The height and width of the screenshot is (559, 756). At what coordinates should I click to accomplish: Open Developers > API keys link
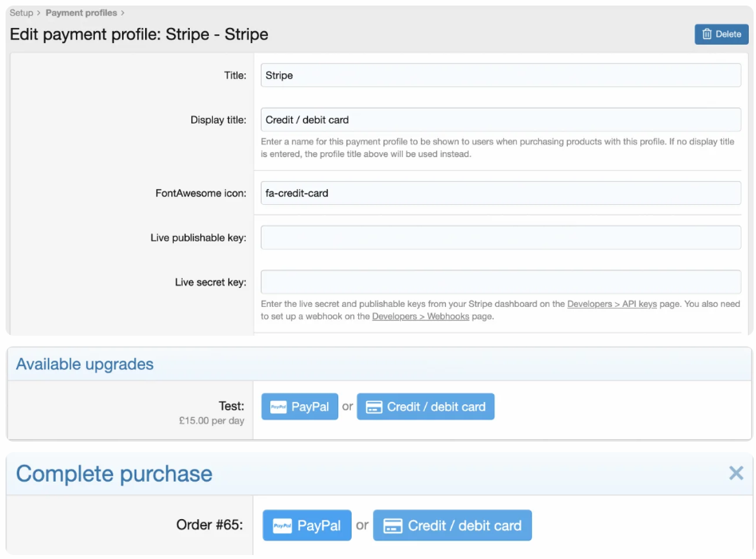[612, 304]
